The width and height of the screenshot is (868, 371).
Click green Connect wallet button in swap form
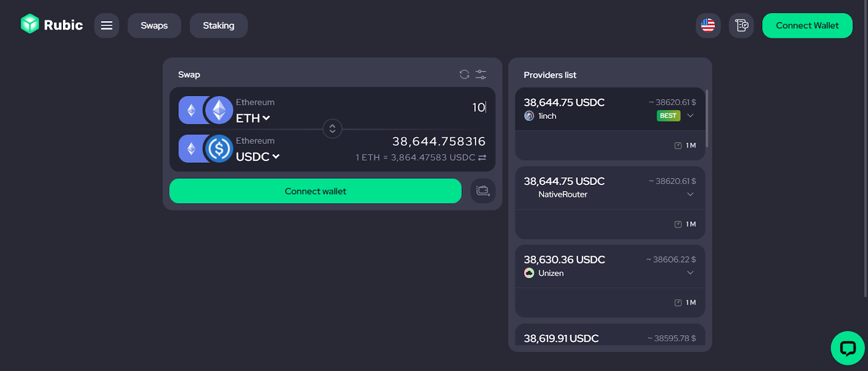point(315,191)
